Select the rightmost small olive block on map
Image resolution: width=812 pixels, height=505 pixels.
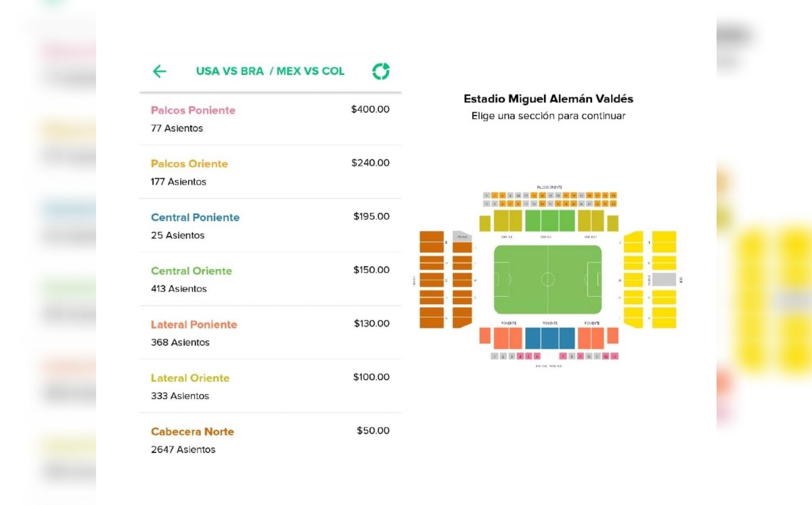[612, 223]
